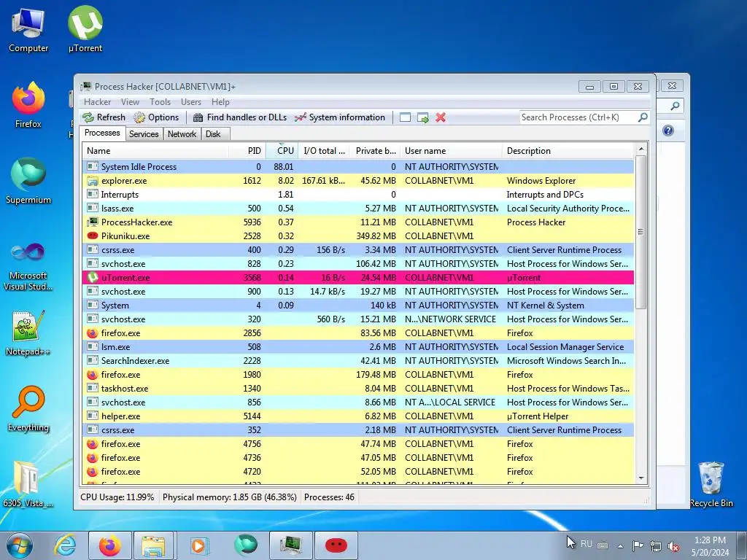Screen dimensions: 747x560
Task: Select the uTorrent.exe process icon
Action: coord(93,278)
